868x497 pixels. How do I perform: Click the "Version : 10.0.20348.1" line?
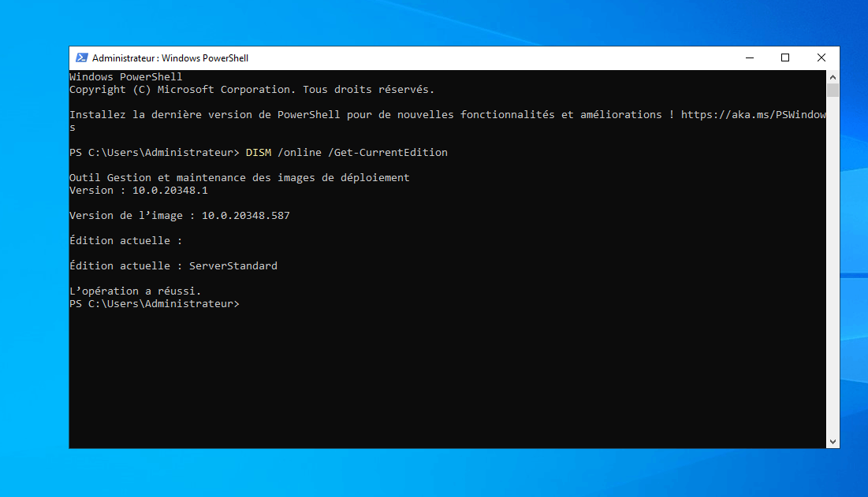(139, 190)
